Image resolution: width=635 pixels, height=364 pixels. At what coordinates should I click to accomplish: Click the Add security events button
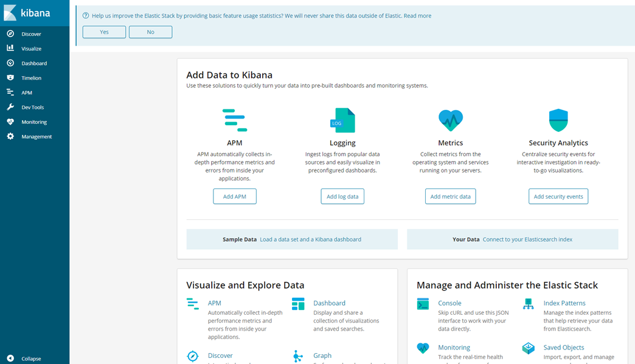click(558, 196)
